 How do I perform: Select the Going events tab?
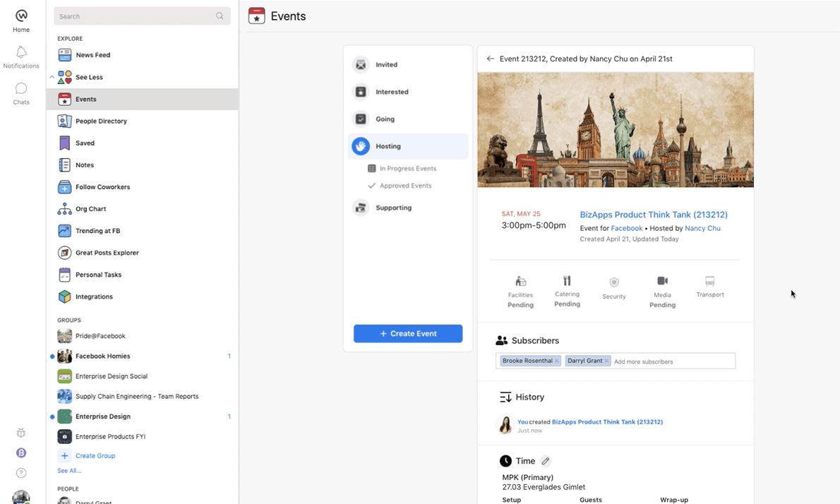408,119
